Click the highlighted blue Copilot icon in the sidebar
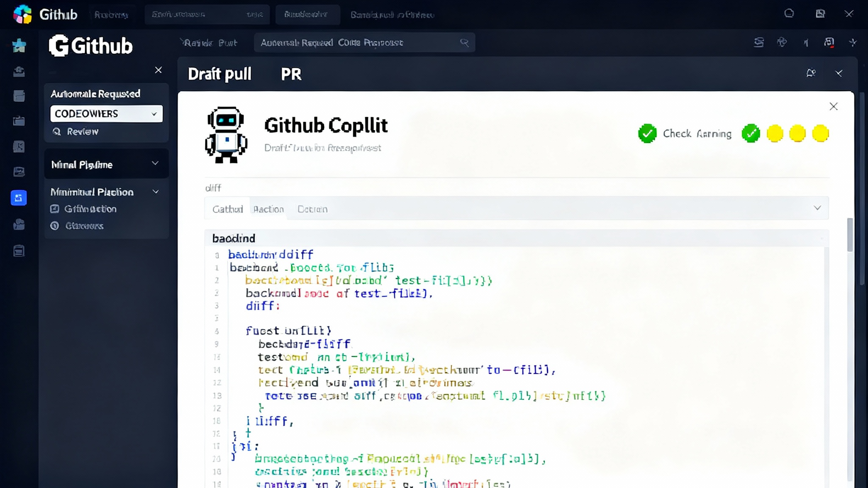The width and height of the screenshot is (868, 488). tap(19, 197)
